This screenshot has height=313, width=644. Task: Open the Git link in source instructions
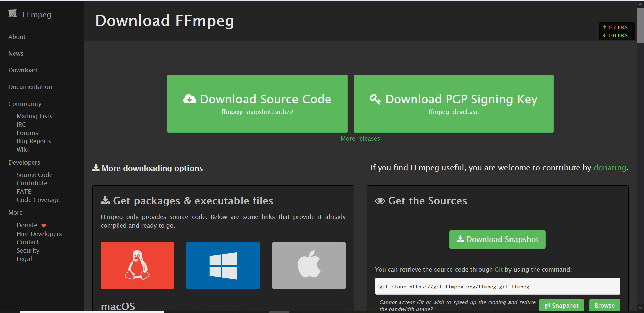498,270
